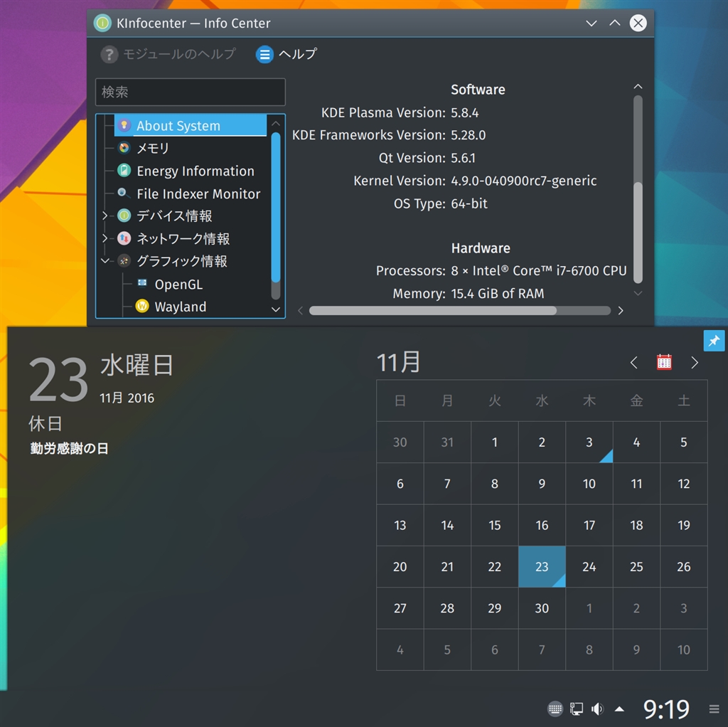Viewport: 728px width, 727px height.
Task: Collapse the グラフィック情報 tree node
Action: click(105, 261)
